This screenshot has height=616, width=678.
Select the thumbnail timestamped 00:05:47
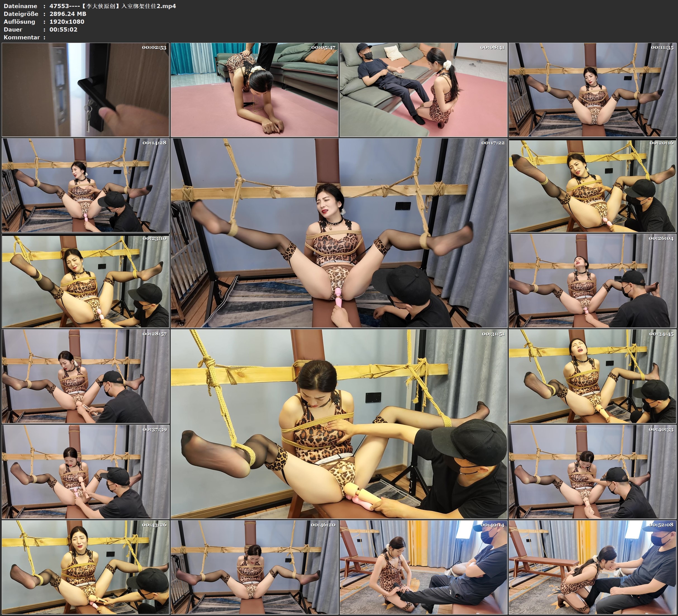(254, 90)
